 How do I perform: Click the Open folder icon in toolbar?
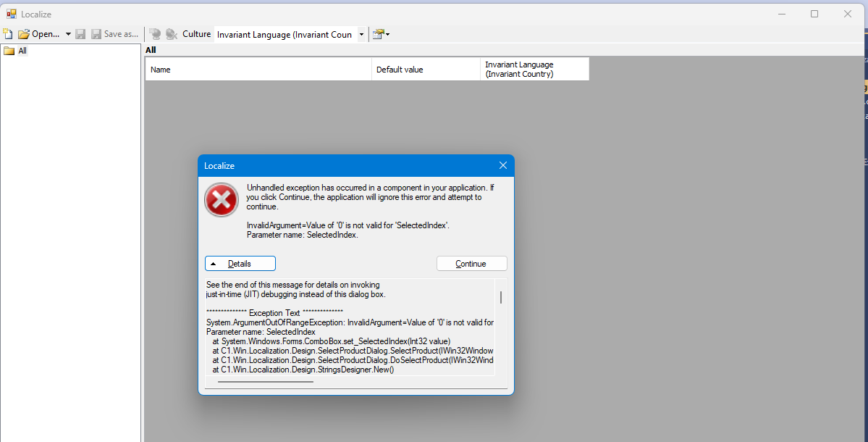[24, 34]
